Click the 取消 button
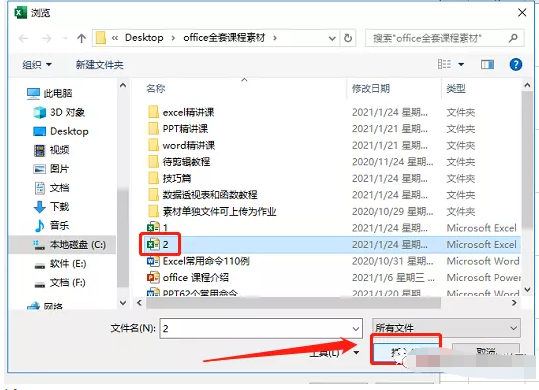The height and width of the screenshot is (390, 539). coord(485,353)
